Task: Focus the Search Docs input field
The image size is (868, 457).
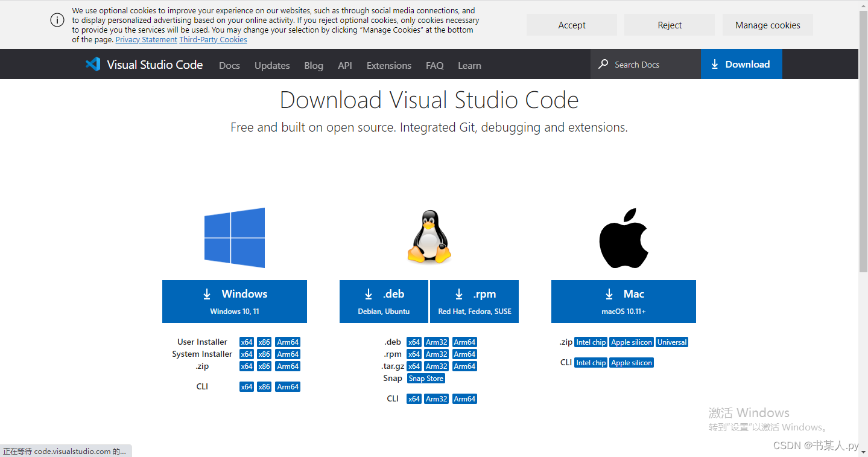Action: click(645, 64)
